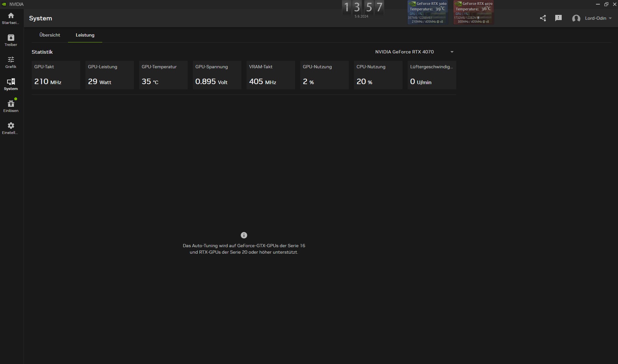
Task: Click the CPU-Nutzung 20 % tile
Action: [x=378, y=75]
